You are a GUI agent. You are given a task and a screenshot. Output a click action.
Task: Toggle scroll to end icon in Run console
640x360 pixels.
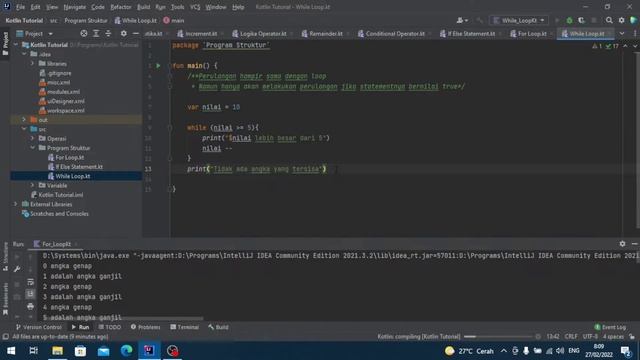(30, 294)
